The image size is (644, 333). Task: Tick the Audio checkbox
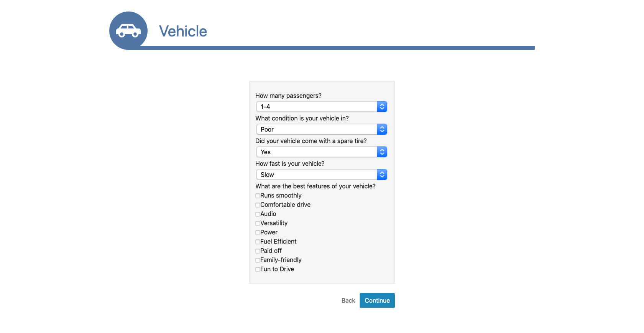(x=258, y=214)
